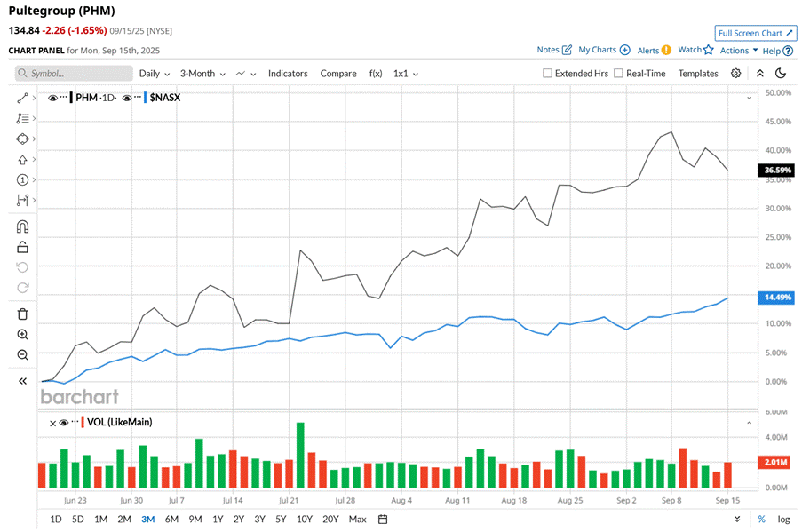This screenshot has height=532, width=802.
Task: Select the 3M time range
Action: click(147, 520)
